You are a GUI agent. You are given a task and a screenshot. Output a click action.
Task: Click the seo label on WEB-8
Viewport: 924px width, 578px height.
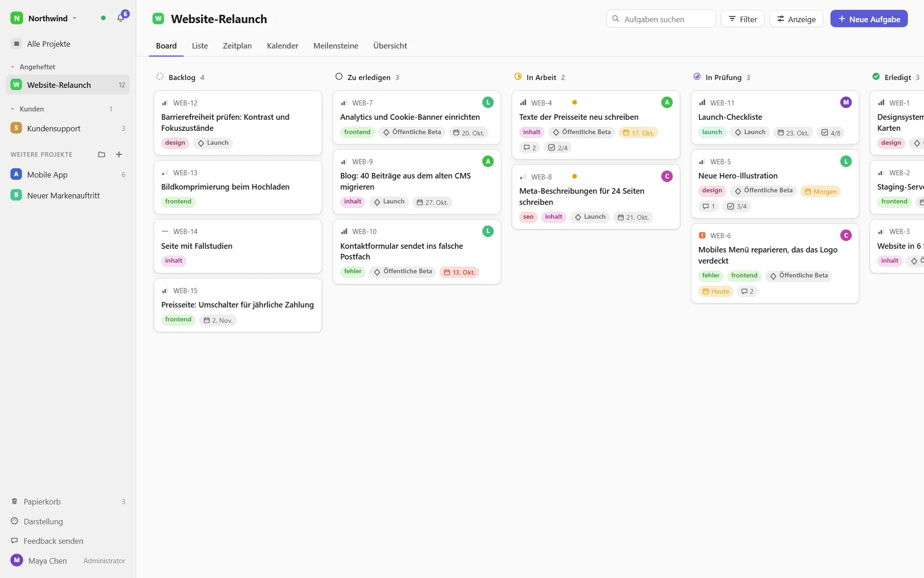[x=528, y=217]
